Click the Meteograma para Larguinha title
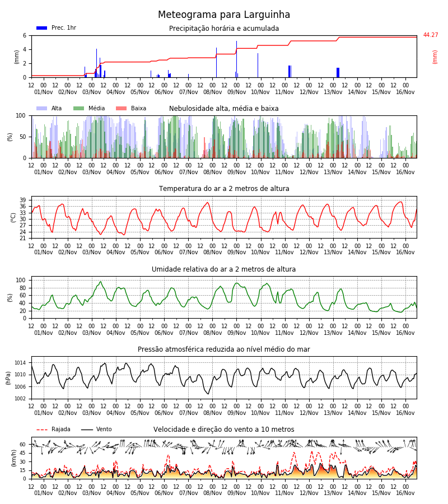448x504 pixels. 224,15
